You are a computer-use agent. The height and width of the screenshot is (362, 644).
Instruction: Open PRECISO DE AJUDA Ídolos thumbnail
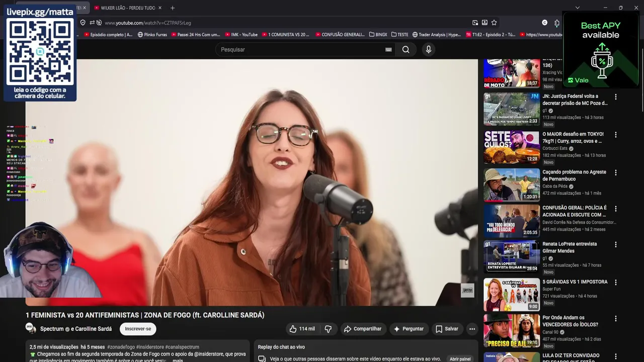pyautogui.click(x=512, y=331)
